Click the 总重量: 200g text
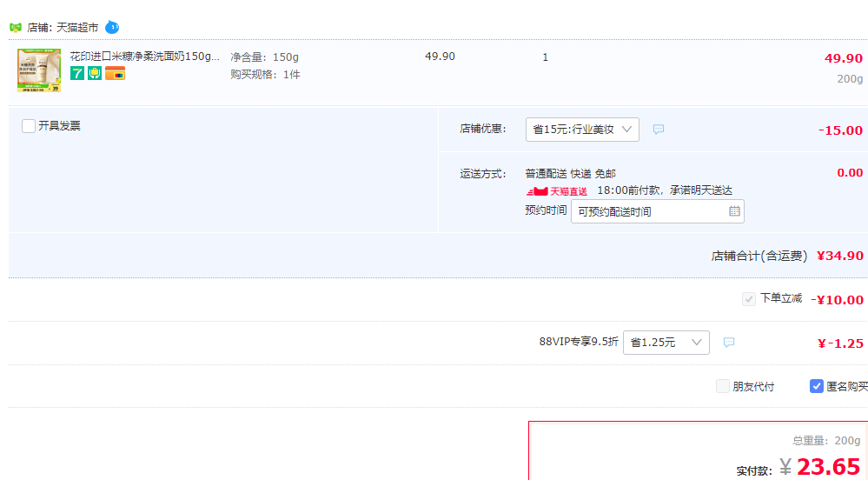Image resolution: width=868 pixels, height=480 pixels. pos(826,441)
